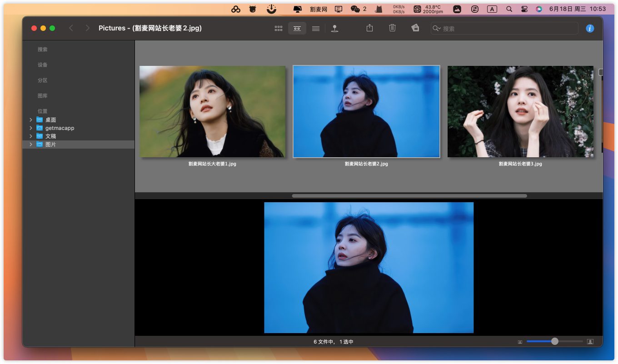Open macOS Control Center toggles
This screenshot has width=618, height=364.
pyautogui.click(x=524, y=9)
